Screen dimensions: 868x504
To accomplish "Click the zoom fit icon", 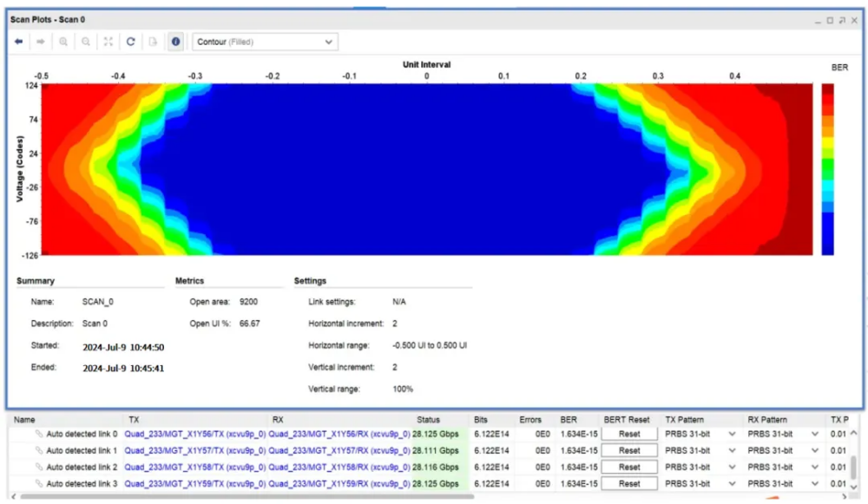I will point(108,42).
